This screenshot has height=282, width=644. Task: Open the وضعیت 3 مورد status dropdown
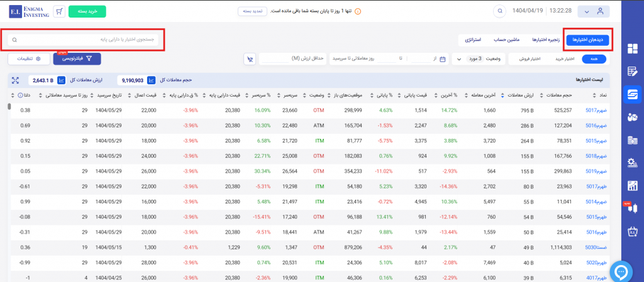pyautogui.click(x=479, y=59)
